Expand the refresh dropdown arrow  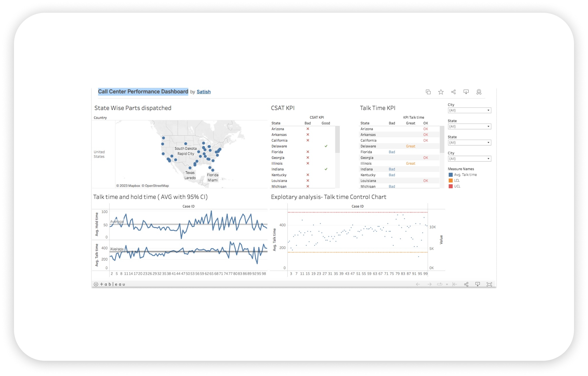pos(447,284)
